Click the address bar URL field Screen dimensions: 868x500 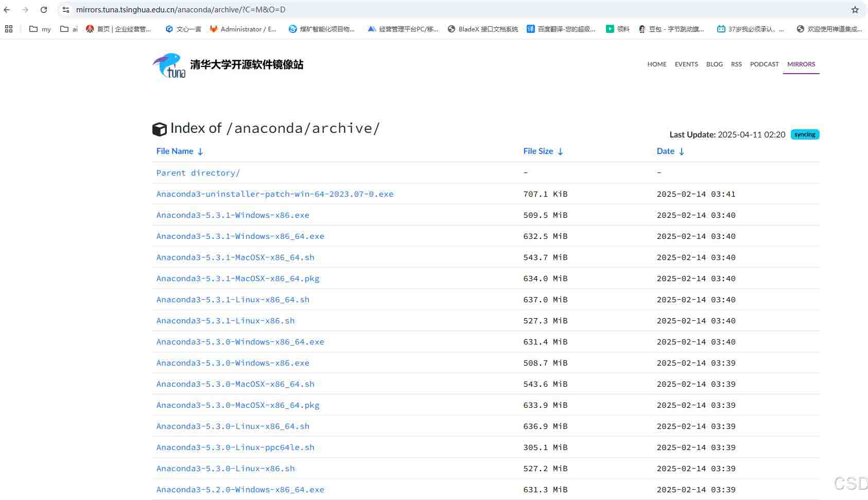point(458,10)
